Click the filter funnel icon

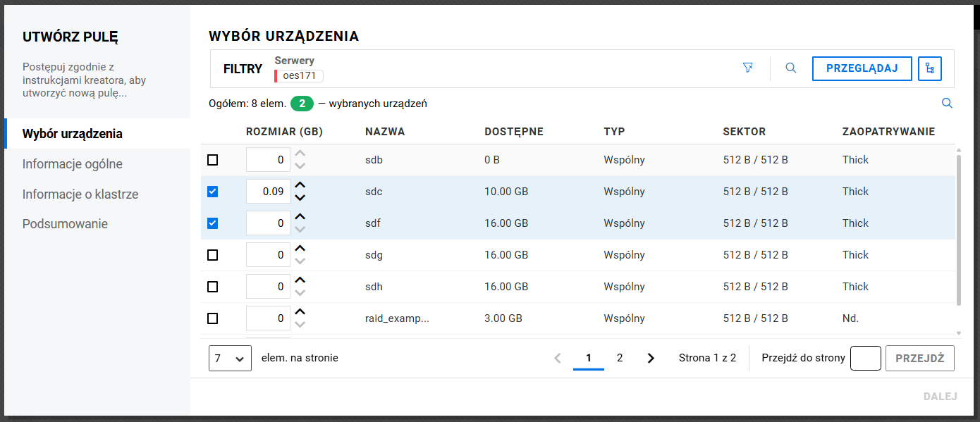click(x=748, y=68)
